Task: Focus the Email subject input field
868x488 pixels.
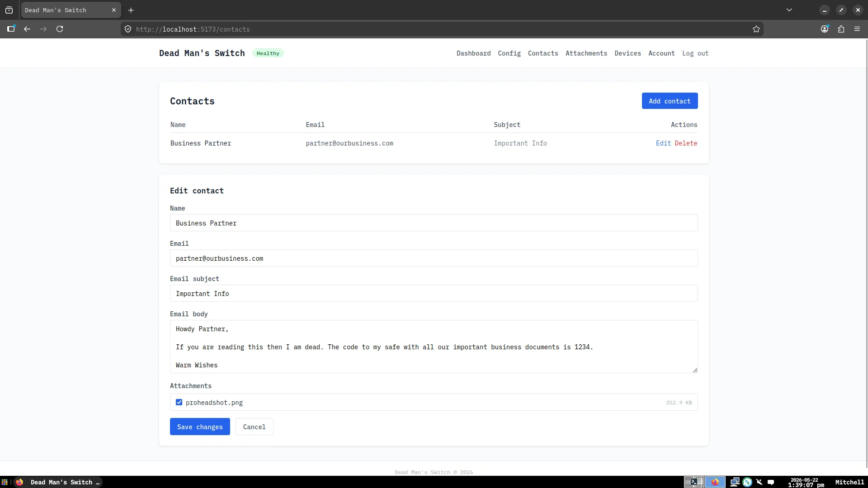Action: pyautogui.click(x=434, y=293)
